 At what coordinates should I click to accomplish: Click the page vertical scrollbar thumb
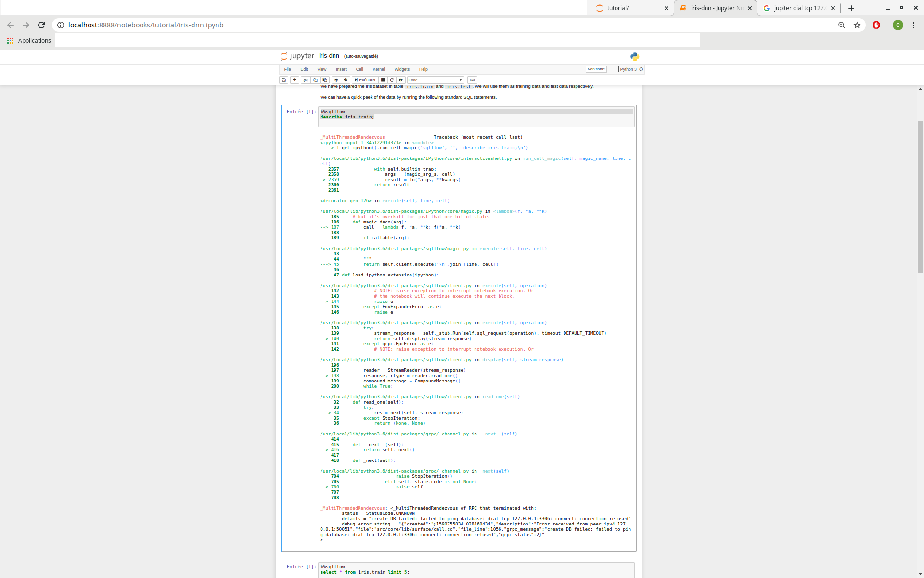920,197
